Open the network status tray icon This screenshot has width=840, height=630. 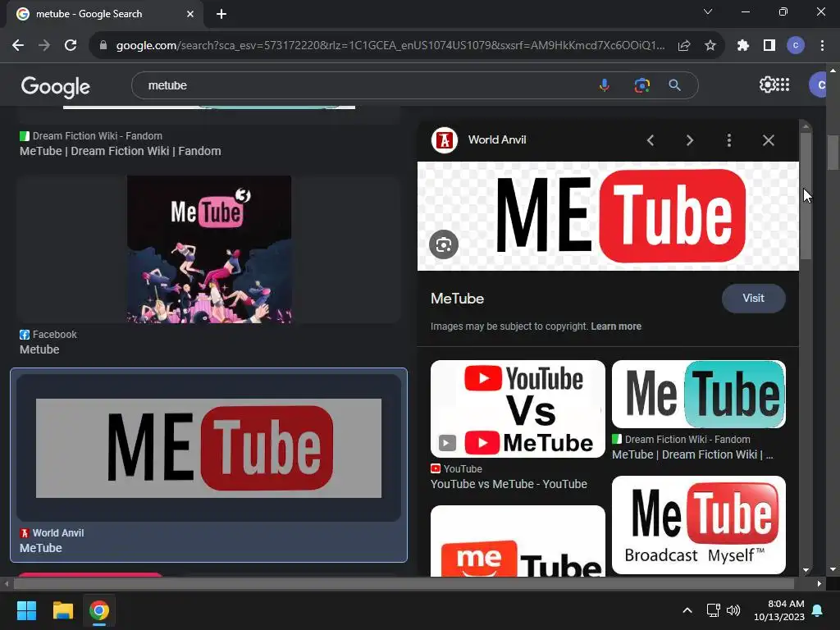click(713, 610)
